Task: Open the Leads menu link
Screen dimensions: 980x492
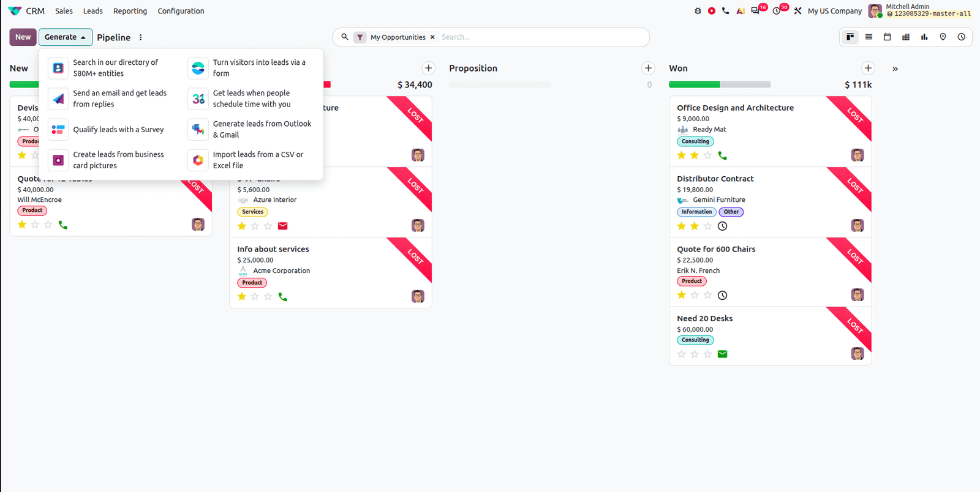Action: (93, 11)
